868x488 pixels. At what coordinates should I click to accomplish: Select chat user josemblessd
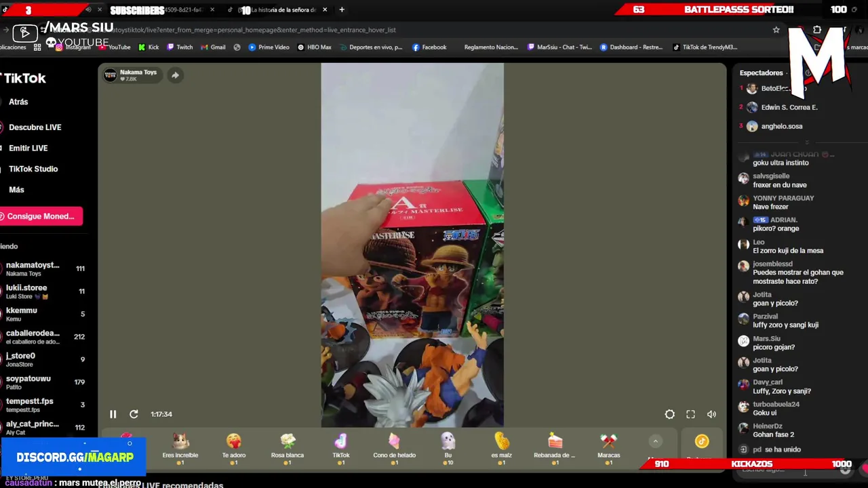pyautogui.click(x=772, y=264)
